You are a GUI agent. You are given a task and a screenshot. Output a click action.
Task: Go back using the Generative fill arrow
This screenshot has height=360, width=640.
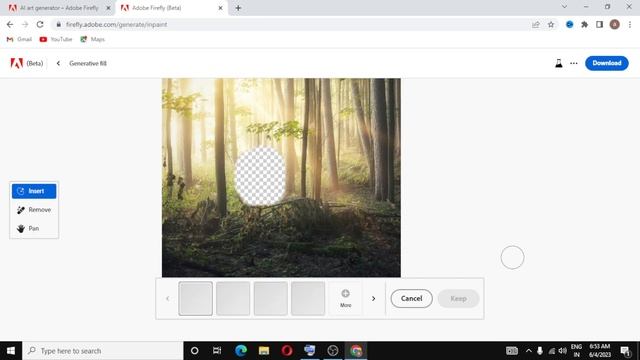58,63
